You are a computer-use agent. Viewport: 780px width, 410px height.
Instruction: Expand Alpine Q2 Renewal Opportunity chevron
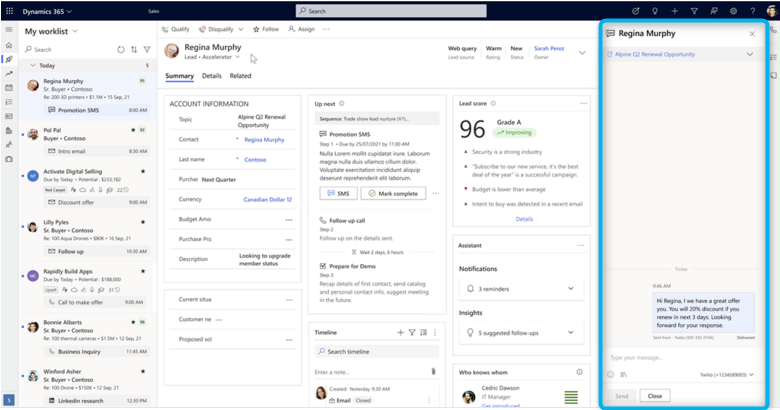click(750, 54)
